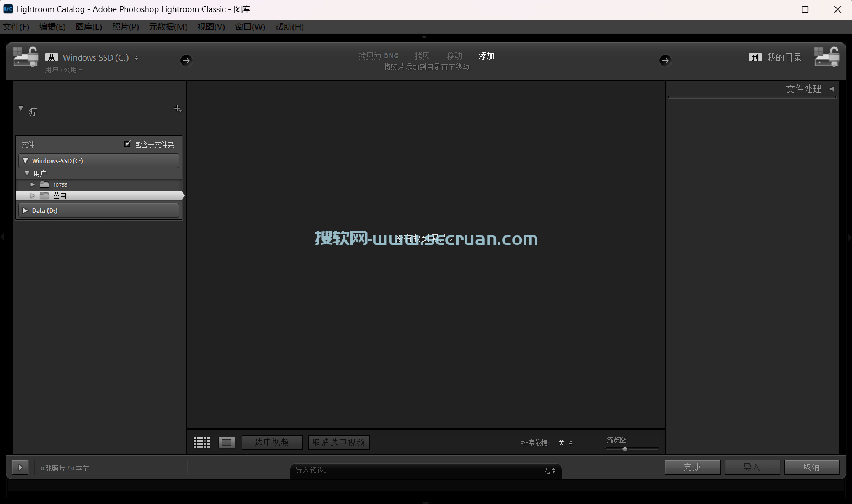Image resolution: width=852 pixels, height=504 pixels.
Task: Open the 照片(P) menu
Action: point(125,26)
